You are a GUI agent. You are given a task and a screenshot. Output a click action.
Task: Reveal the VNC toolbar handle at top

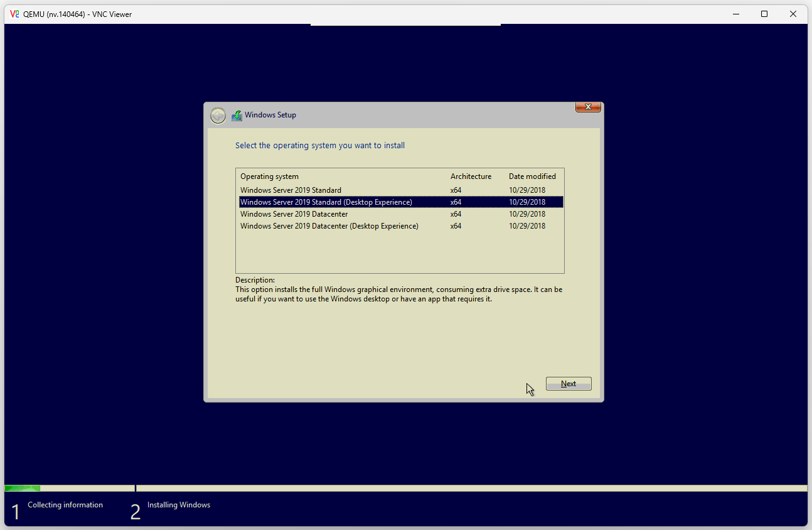(405, 25)
